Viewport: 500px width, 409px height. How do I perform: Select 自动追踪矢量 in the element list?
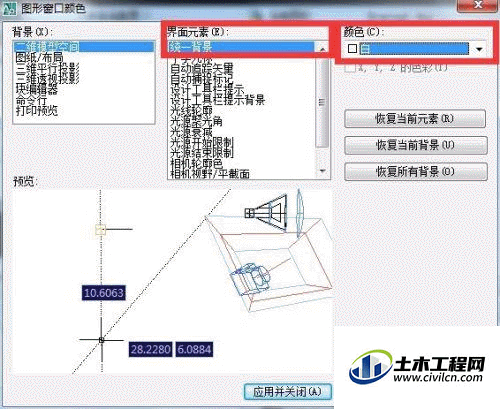[x=241, y=69]
